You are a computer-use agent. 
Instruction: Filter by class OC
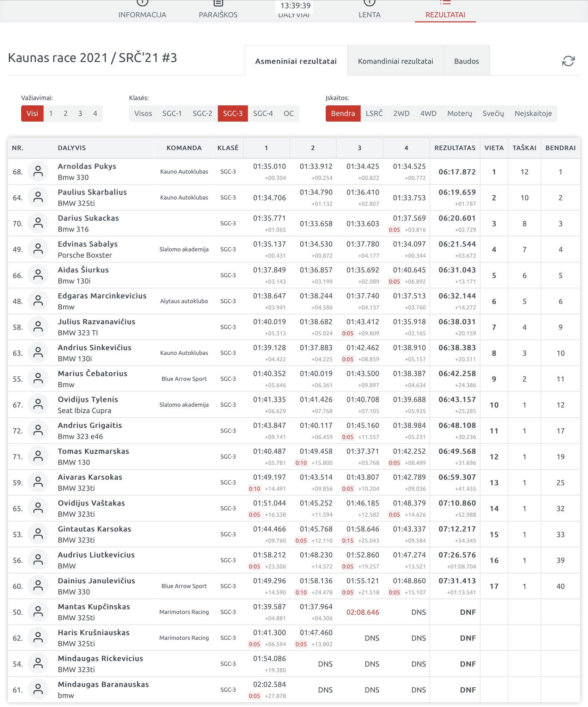point(289,113)
